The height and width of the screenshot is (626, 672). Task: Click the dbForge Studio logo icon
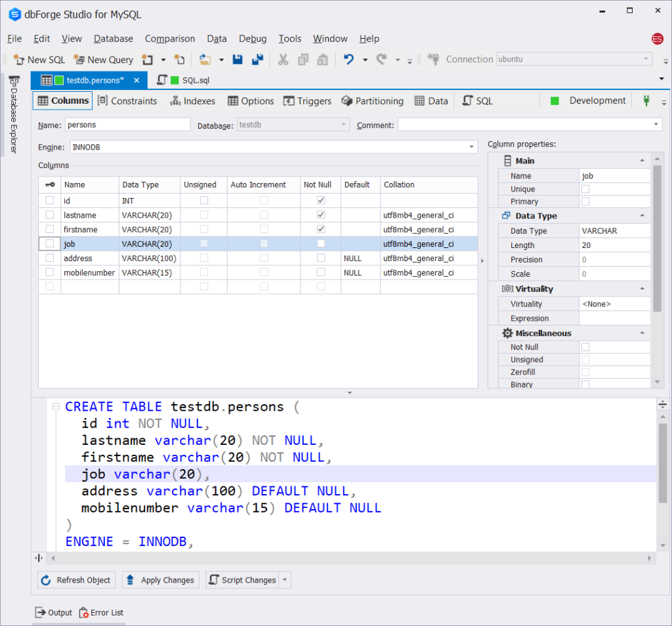(14, 14)
